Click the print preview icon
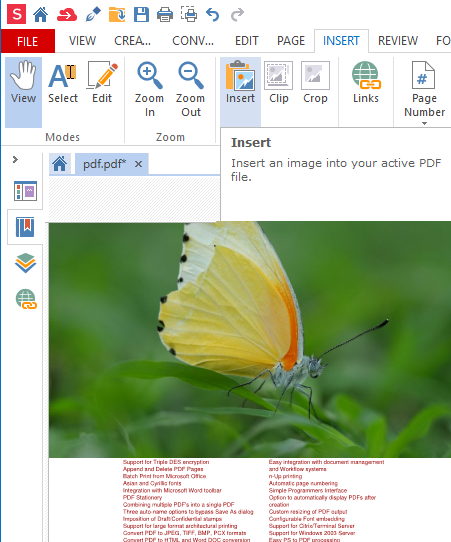 (x=189, y=15)
